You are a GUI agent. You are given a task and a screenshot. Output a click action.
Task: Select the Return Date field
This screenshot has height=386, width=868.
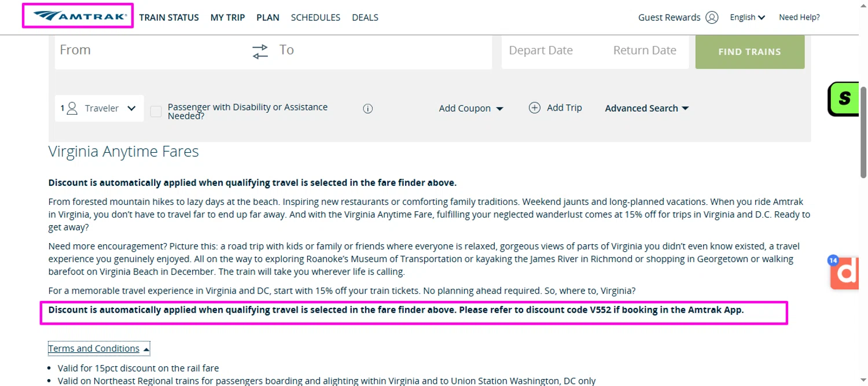[645, 50]
